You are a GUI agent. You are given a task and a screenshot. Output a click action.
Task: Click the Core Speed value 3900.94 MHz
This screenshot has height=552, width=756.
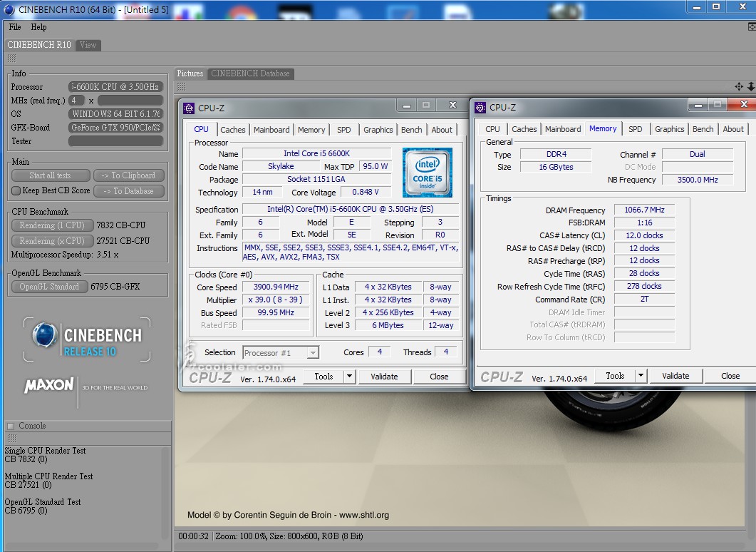[x=276, y=287]
